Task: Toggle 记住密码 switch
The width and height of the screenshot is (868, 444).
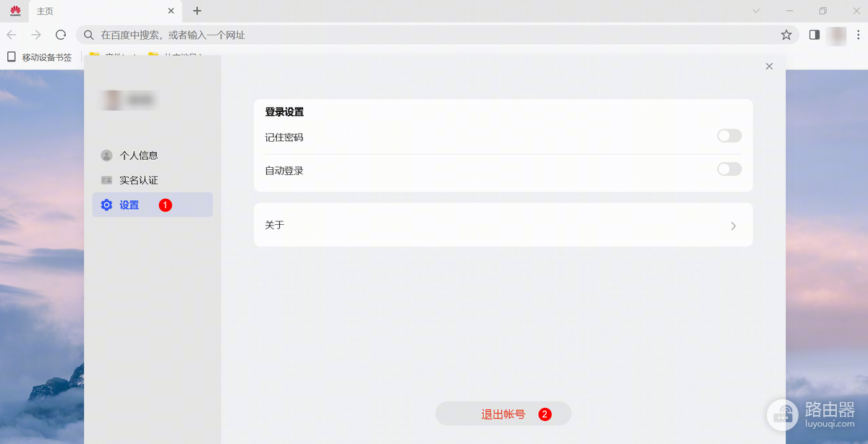Action: tap(729, 136)
